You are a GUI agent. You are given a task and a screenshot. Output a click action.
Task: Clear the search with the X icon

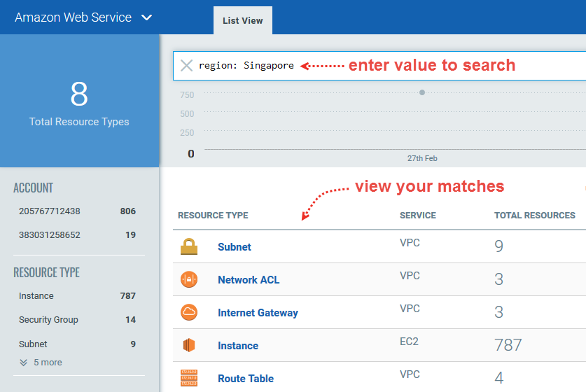186,65
